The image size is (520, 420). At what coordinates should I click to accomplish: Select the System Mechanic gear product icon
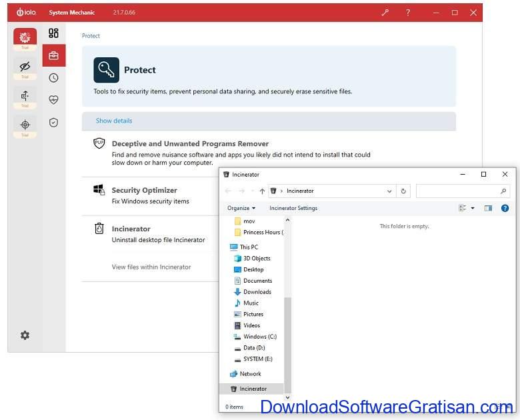(25, 37)
